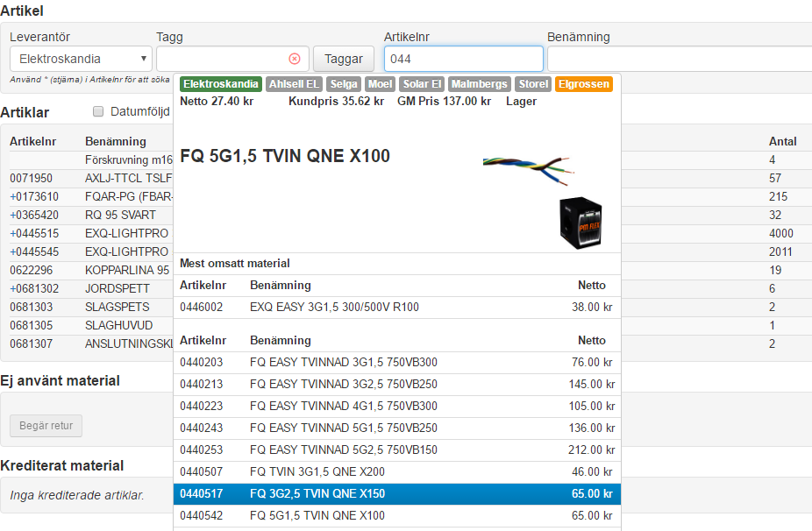Screen dimensions: 812x531
Task: Select suggestion 0440542 FQ 5G1,5 TVIN QNE X100
Action: point(397,515)
